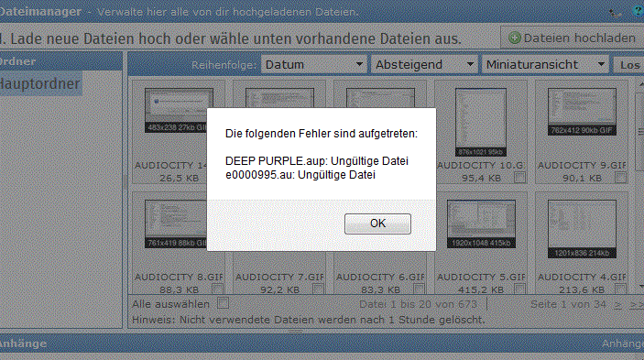Jump to last page with >> link
Viewport: 644px width, 360px height.
tap(637, 305)
